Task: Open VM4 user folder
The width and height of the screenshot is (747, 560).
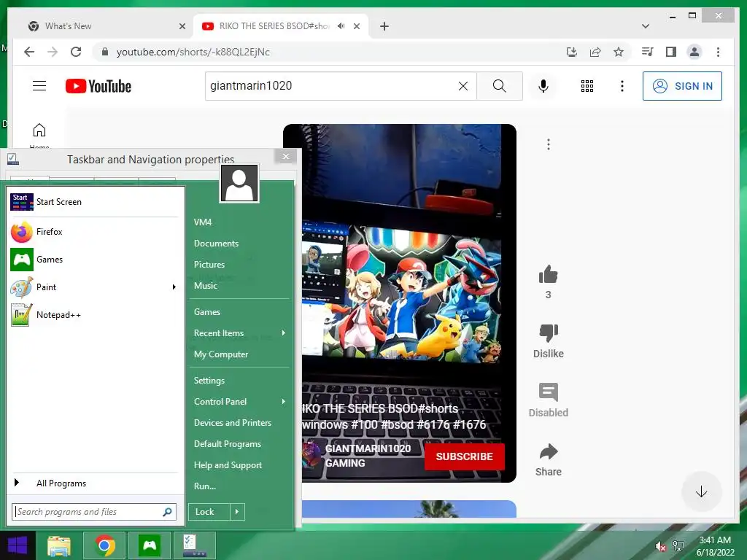Action: [x=203, y=222]
